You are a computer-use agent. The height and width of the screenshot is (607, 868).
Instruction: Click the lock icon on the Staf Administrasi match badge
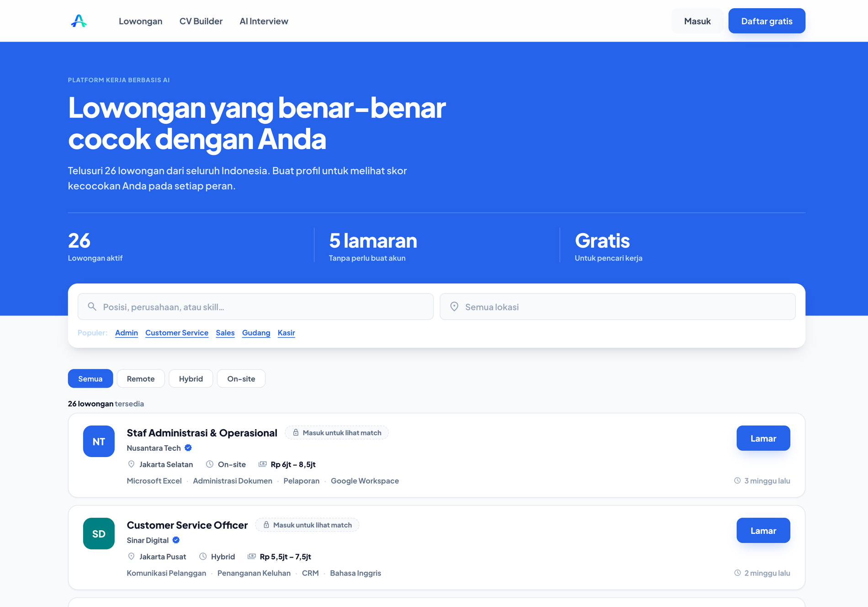pyautogui.click(x=296, y=432)
